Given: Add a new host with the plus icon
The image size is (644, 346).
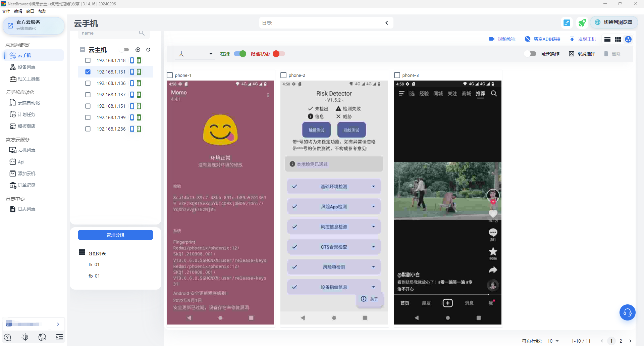Looking at the screenshot, I should click(138, 50).
